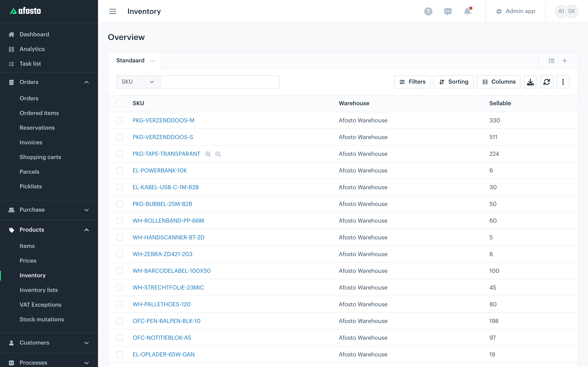Refresh the inventory table

coord(547,82)
